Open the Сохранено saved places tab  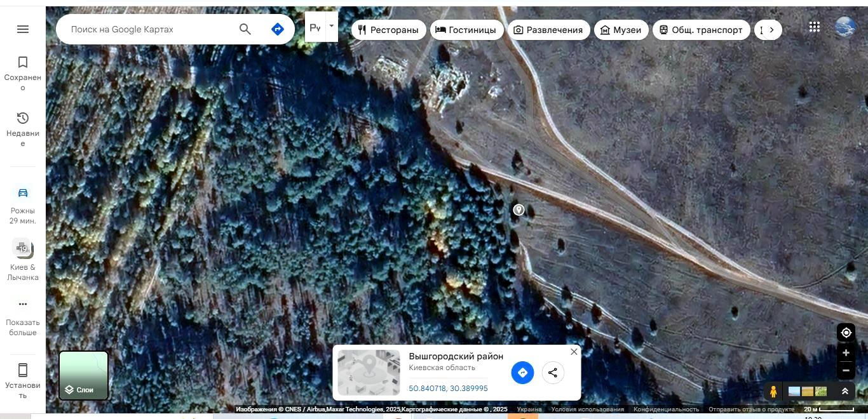pyautogui.click(x=23, y=72)
